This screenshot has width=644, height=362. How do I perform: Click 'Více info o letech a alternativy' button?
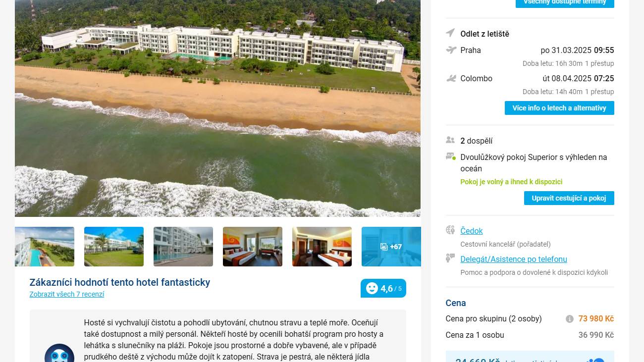(559, 108)
